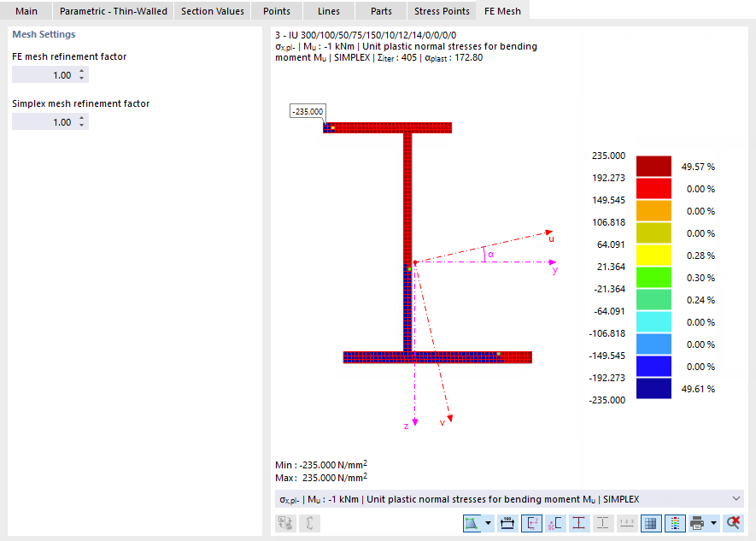The image size is (756, 541).
Task: Click the reset zoom magnifier icon
Action: tap(733, 523)
